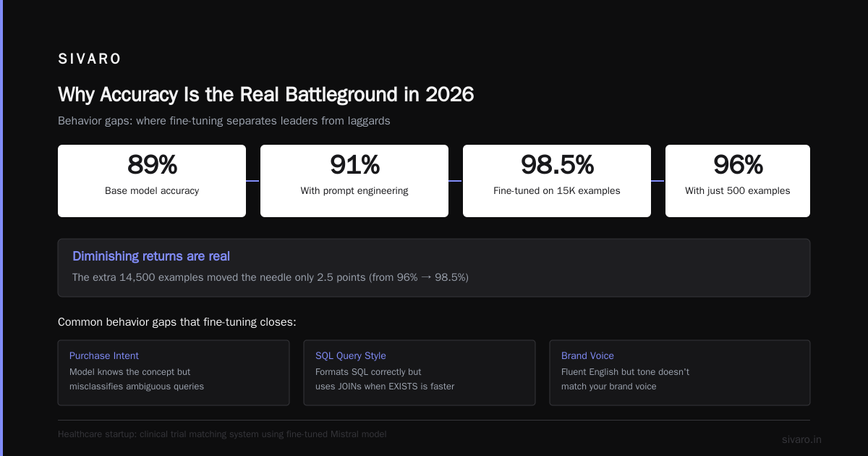Click the SIVARO logo text
Image resolution: width=868 pixels, height=456 pixels.
point(90,59)
